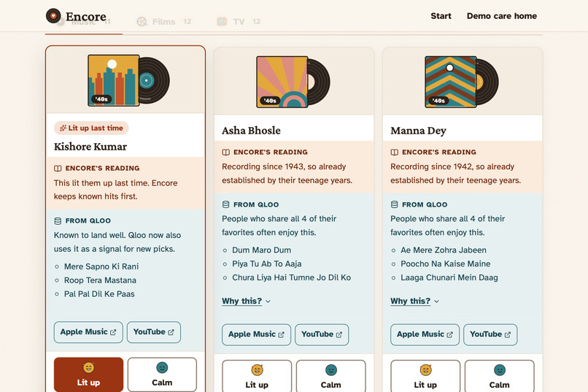Click song 'Laaga Chunari Mein Daag'
Screen dimensions: 588x392
[449, 277]
